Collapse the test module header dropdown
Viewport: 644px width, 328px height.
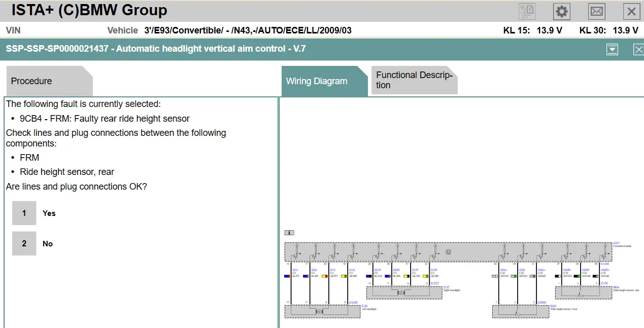coord(612,49)
